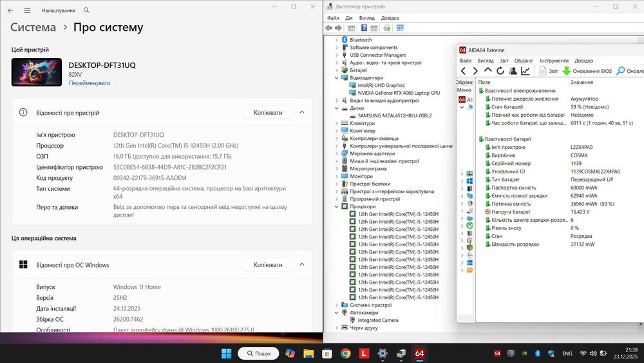Screen dimensions: 644x363
Task: Open Інструменти menu in AIDA64
Action: (x=554, y=61)
